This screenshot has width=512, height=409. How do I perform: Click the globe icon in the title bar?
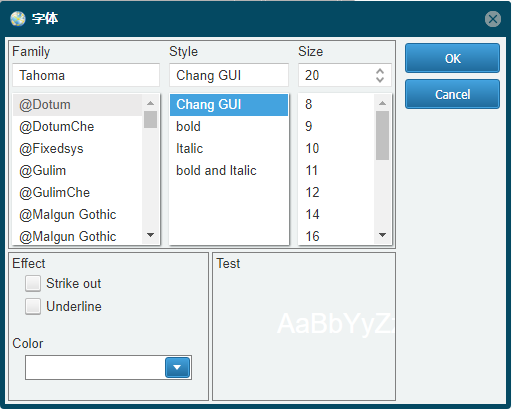(18, 19)
